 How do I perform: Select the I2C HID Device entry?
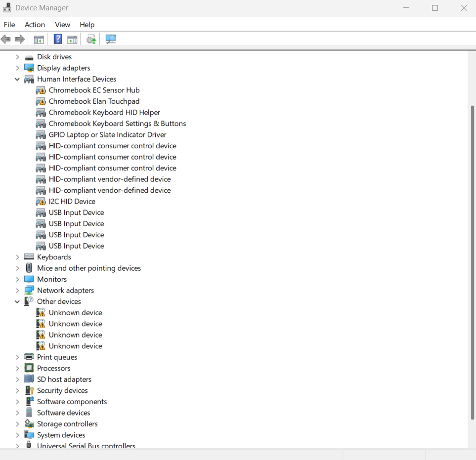(72, 202)
